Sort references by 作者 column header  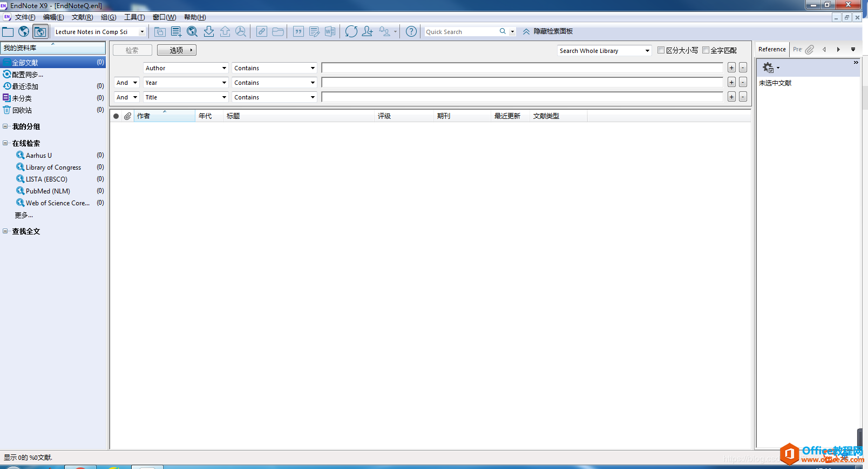pos(165,116)
